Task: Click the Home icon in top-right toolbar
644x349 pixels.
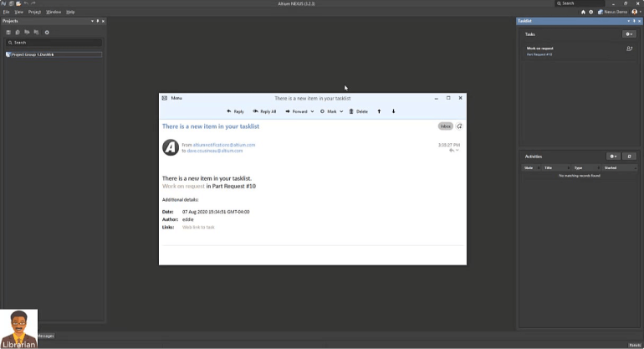Action: click(x=583, y=12)
